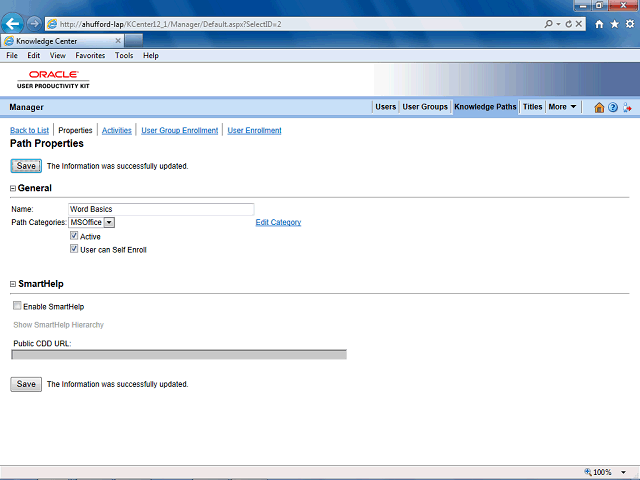Viewport: 640px width, 480px height.
Task: Click the top Save button
Action: (x=26, y=166)
